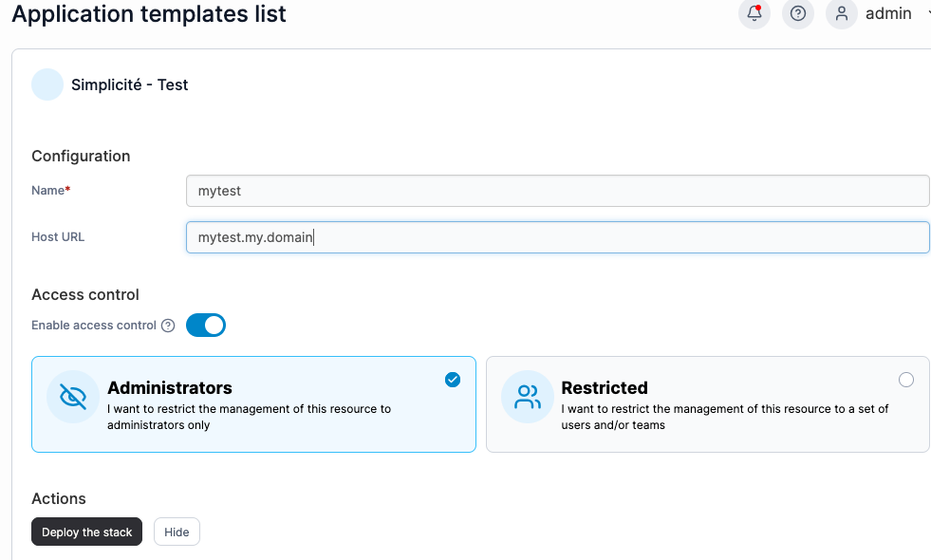This screenshot has width=931, height=560.
Task: Open the notifications bell icon
Action: [x=754, y=13]
